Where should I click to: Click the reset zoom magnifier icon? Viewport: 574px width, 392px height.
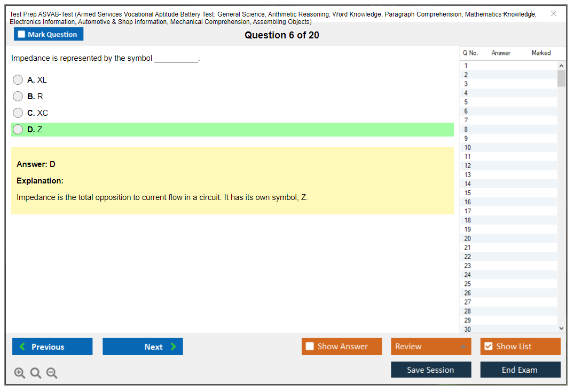[36, 373]
